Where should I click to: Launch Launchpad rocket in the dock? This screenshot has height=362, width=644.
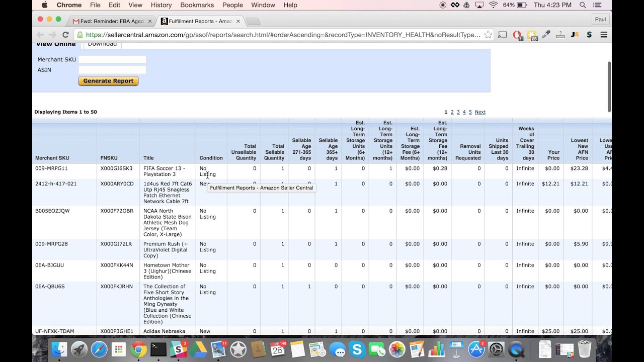click(x=79, y=349)
